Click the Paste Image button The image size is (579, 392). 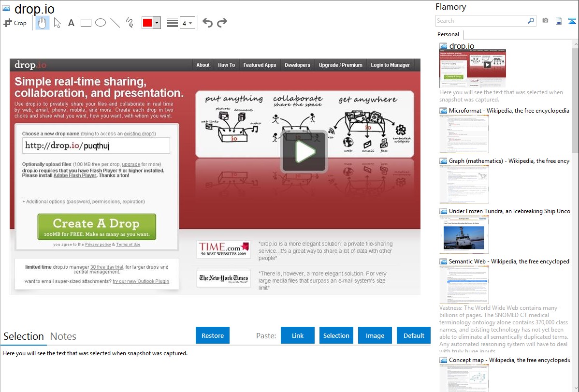(375, 335)
